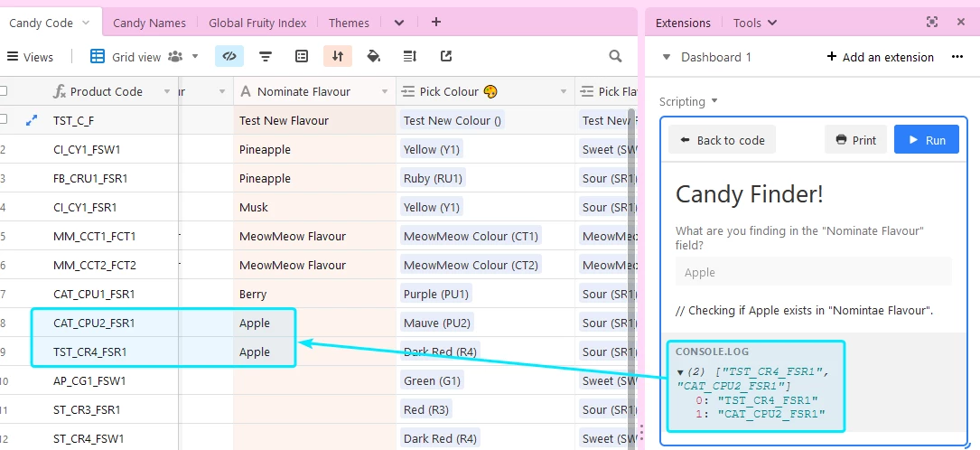Open the more tables chevron dropdown

click(399, 23)
